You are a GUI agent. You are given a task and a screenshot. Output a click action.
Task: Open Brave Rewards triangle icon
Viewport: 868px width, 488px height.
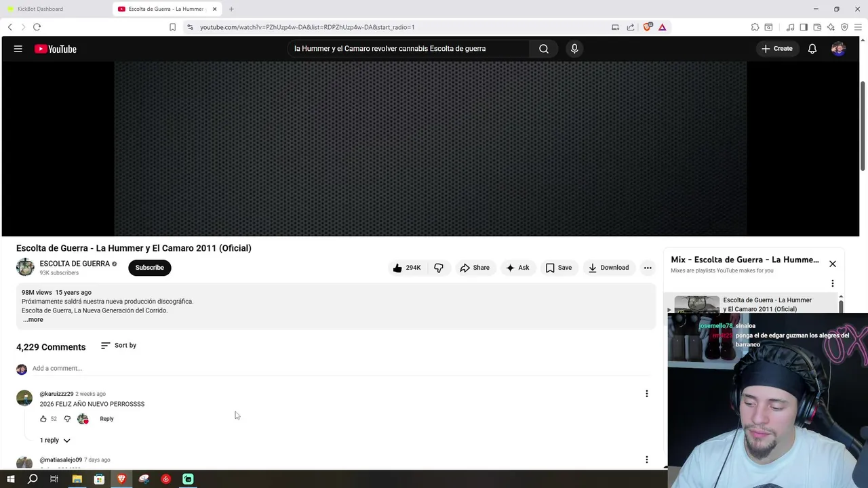pos(662,27)
